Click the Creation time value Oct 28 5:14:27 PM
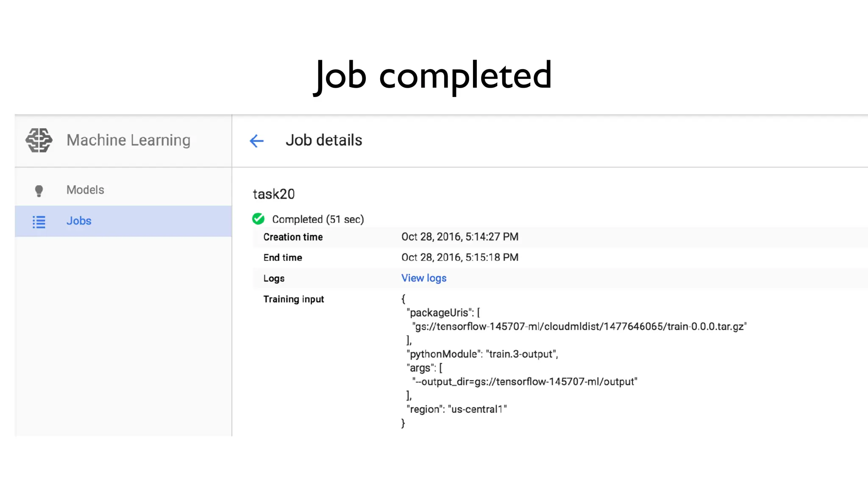868x488 pixels. point(460,237)
